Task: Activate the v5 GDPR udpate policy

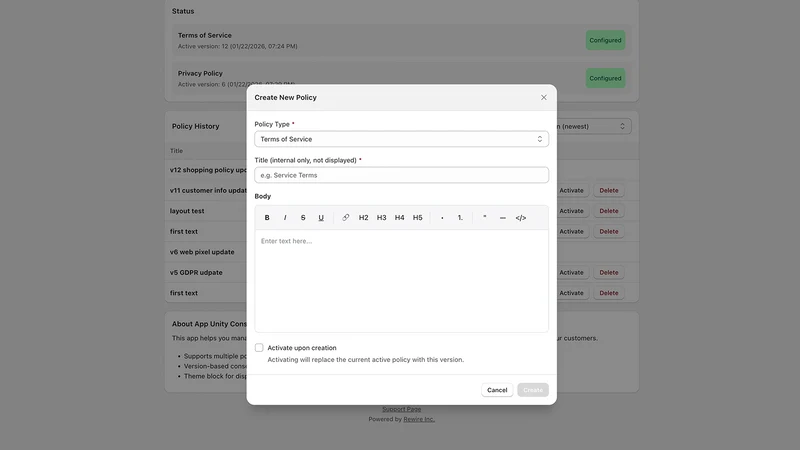Action: (571, 272)
